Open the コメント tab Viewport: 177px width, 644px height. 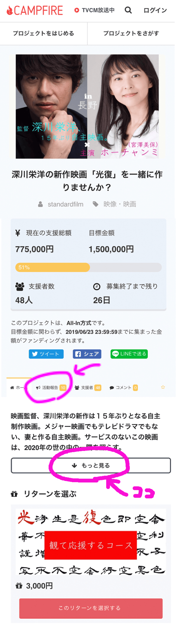coord(123,388)
